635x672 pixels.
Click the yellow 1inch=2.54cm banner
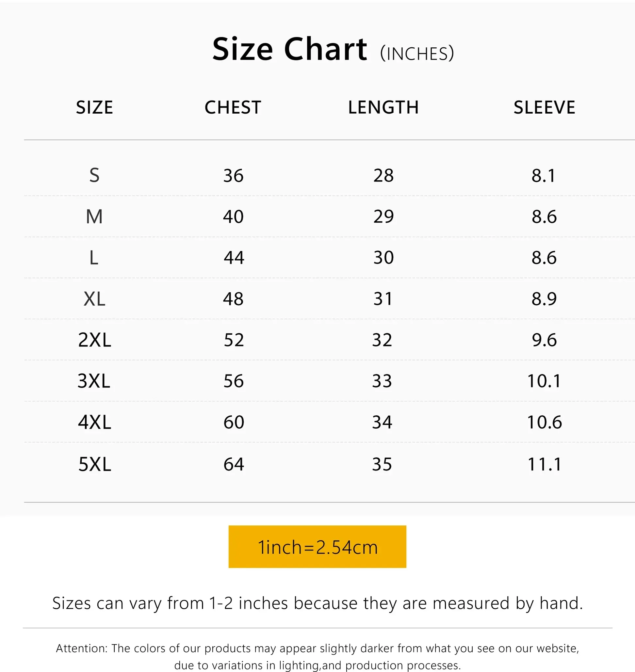click(x=317, y=547)
